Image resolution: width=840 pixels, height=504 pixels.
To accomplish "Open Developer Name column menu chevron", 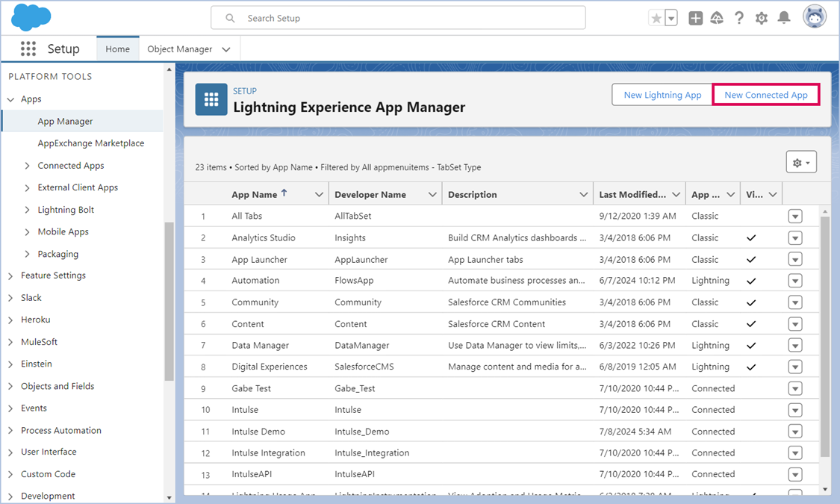I will click(432, 194).
